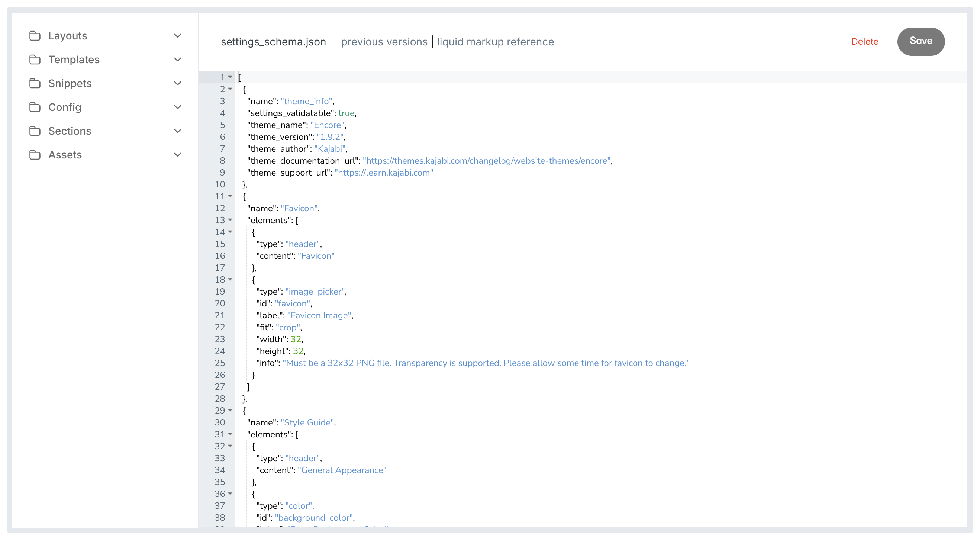Open liquid markup reference link
Screen dimensions: 980x540
point(495,42)
